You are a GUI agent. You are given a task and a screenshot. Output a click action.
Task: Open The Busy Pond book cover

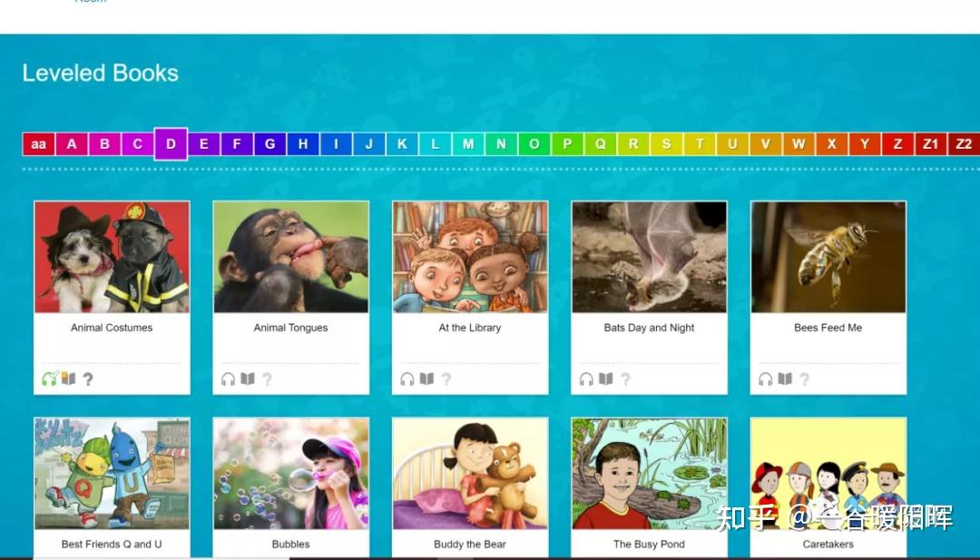(x=650, y=474)
